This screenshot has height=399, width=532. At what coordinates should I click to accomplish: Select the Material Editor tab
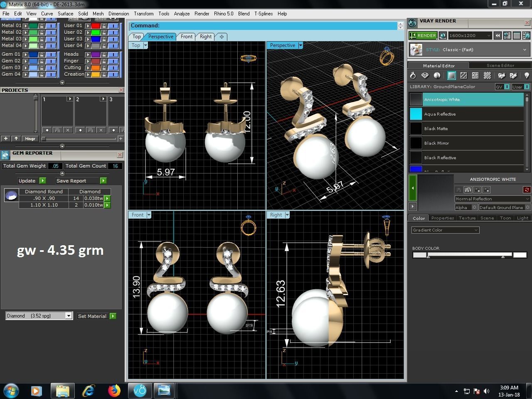point(438,65)
